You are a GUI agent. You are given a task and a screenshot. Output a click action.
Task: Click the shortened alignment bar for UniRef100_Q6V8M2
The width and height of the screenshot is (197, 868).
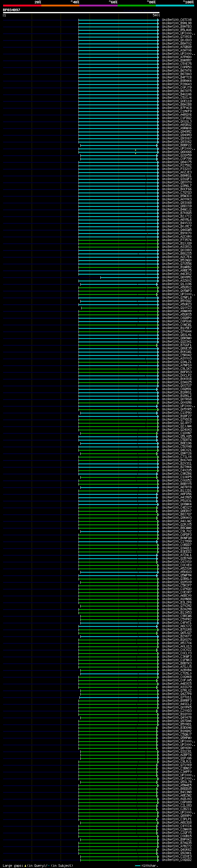pos(129,277)
